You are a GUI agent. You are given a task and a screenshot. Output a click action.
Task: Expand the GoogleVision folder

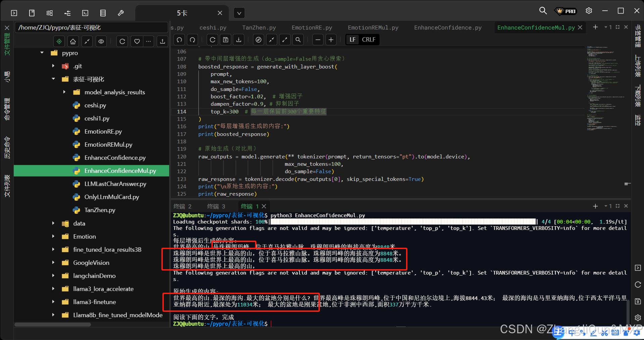click(53, 262)
